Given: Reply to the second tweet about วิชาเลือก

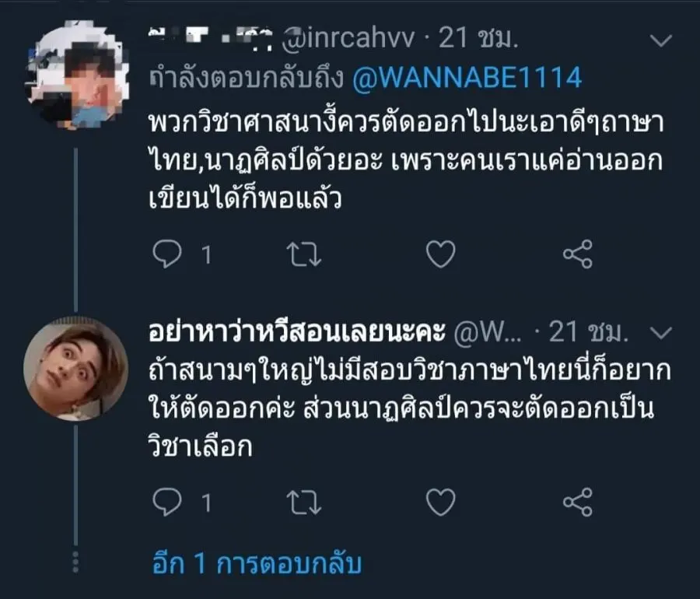Looking at the screenshot, I should pyautogui.click(x=165, y=503).
